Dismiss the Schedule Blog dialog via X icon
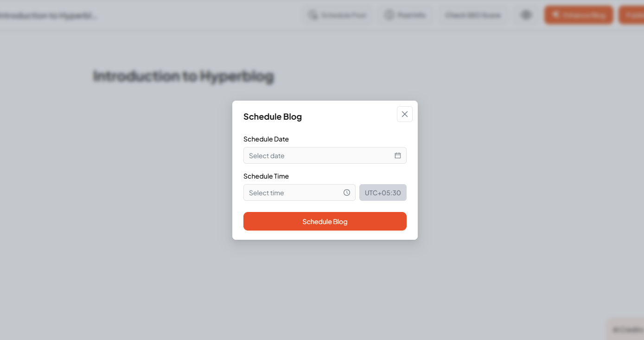Image resolution: width=644 pixels, height=340 pixels. tap(404, 114)
